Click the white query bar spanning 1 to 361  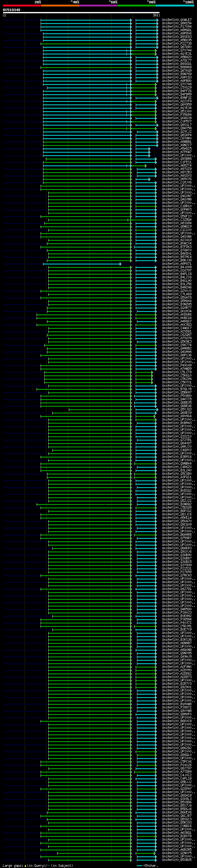click(x=81, y=13)
